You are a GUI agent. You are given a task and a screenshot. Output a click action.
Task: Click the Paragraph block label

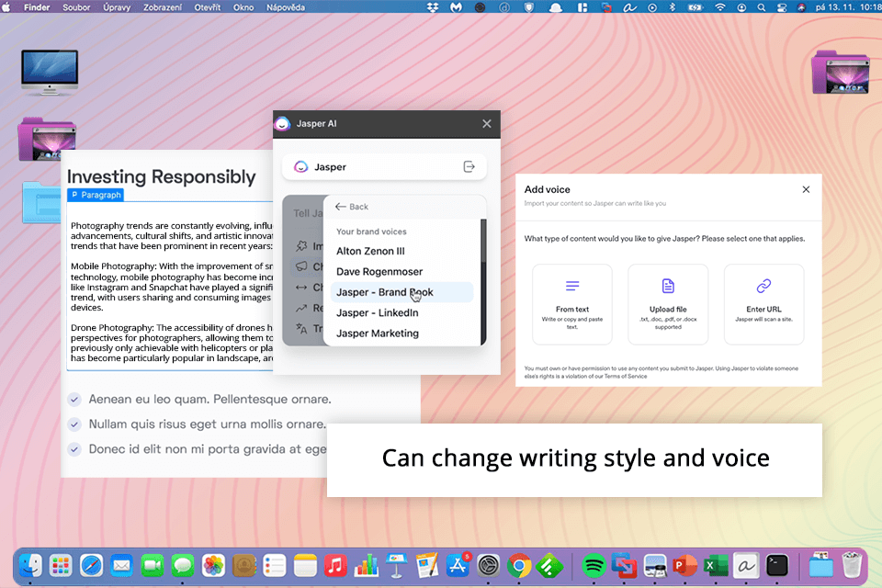click(x=96, y=195)
